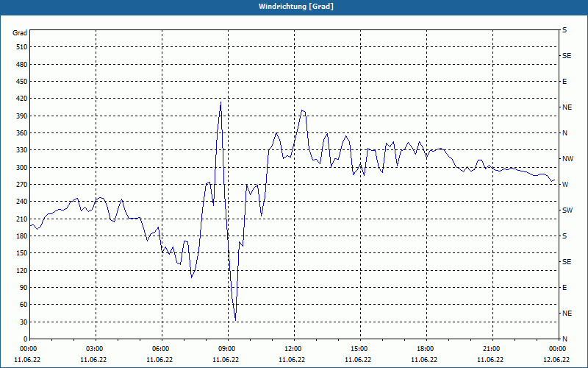Click the curve's highest peak near 415 degrees
This screenshot has height=368, width=588.
[220, 102]
